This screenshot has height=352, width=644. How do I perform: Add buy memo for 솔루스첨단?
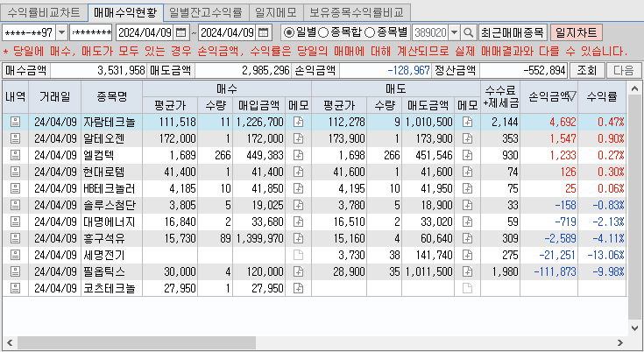(299, 205)
